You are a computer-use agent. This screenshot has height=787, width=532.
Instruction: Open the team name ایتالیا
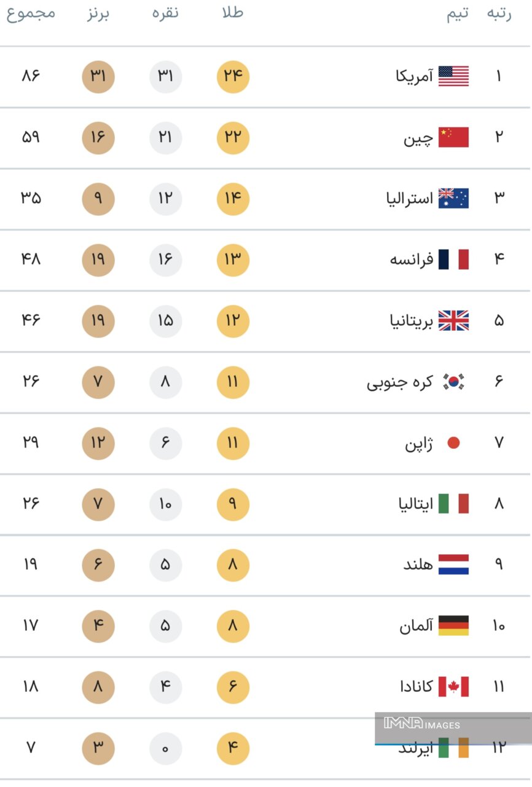[x=415, y=504]
